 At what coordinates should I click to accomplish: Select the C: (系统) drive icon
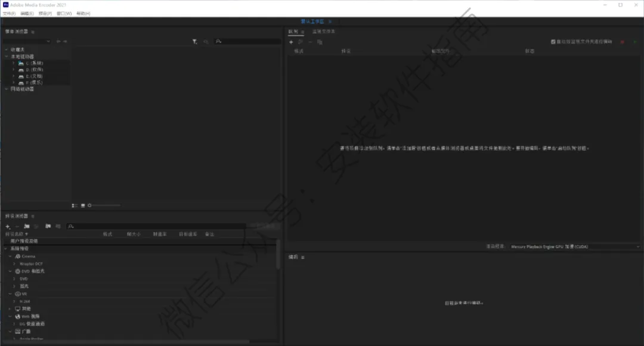21,63
